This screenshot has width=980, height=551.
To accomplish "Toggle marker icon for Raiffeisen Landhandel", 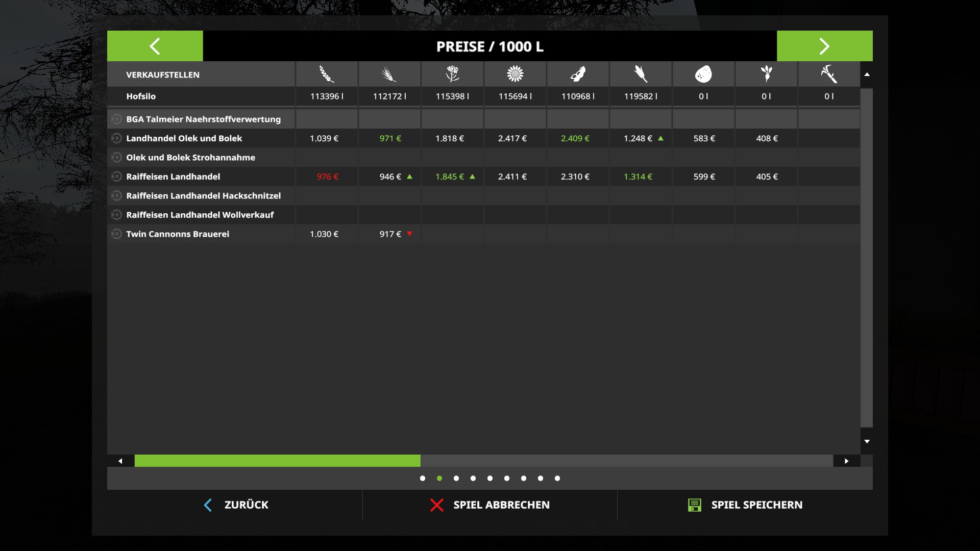I will click(116, 177).
